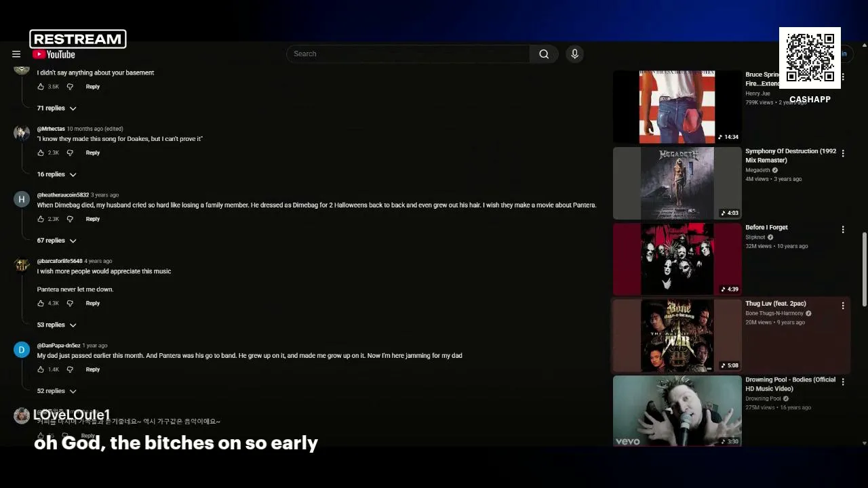Screen dimensions: 868x488
Task: Open the '4 years ago' comment timestamp
Action: [98, 261]
